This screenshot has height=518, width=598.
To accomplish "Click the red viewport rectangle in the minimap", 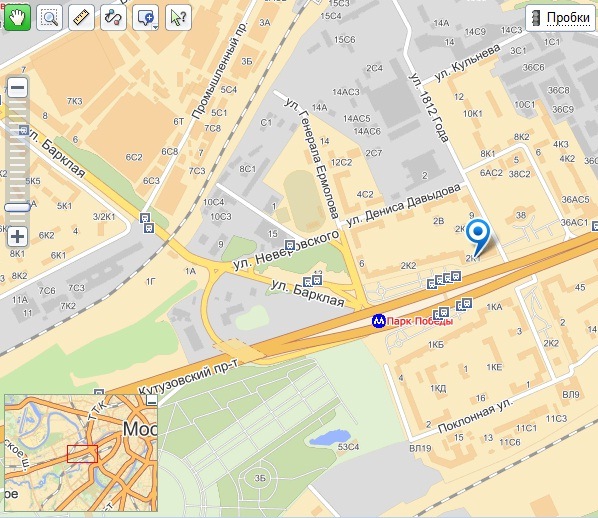I will click(82, 454).
